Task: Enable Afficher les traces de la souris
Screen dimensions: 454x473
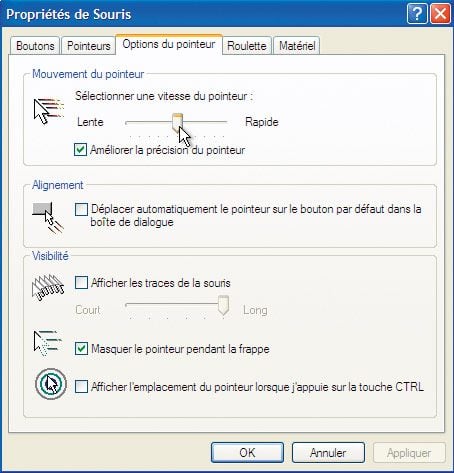Action: (x=81, y=283)
